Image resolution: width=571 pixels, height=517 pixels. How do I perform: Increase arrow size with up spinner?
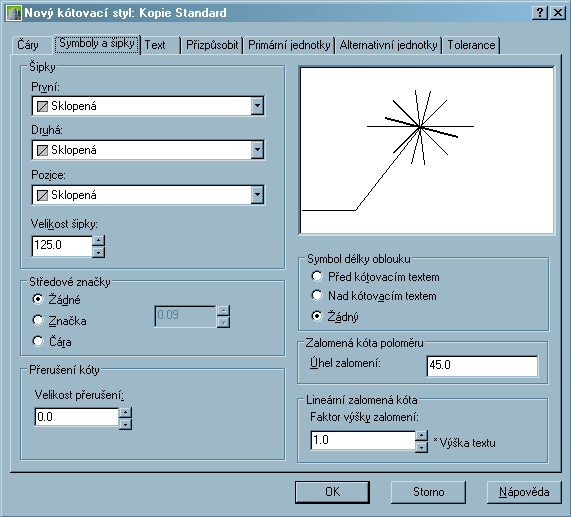pos(98,240)
